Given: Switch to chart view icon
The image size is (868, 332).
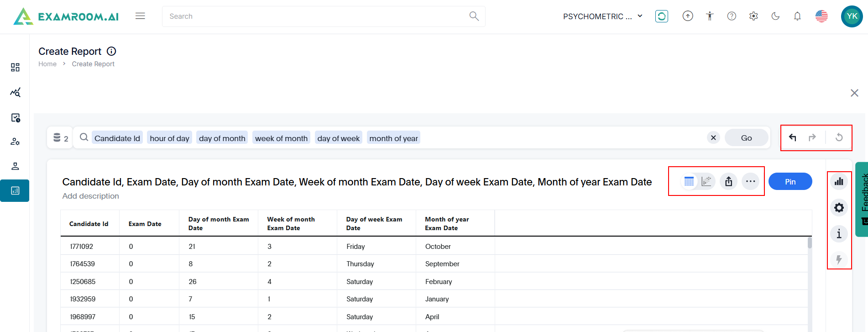Looking at the screenshot, I should 706,181.
